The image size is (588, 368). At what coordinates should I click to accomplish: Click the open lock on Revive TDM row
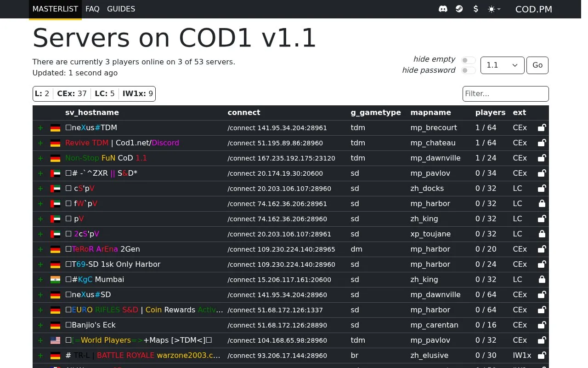(542, 143)
